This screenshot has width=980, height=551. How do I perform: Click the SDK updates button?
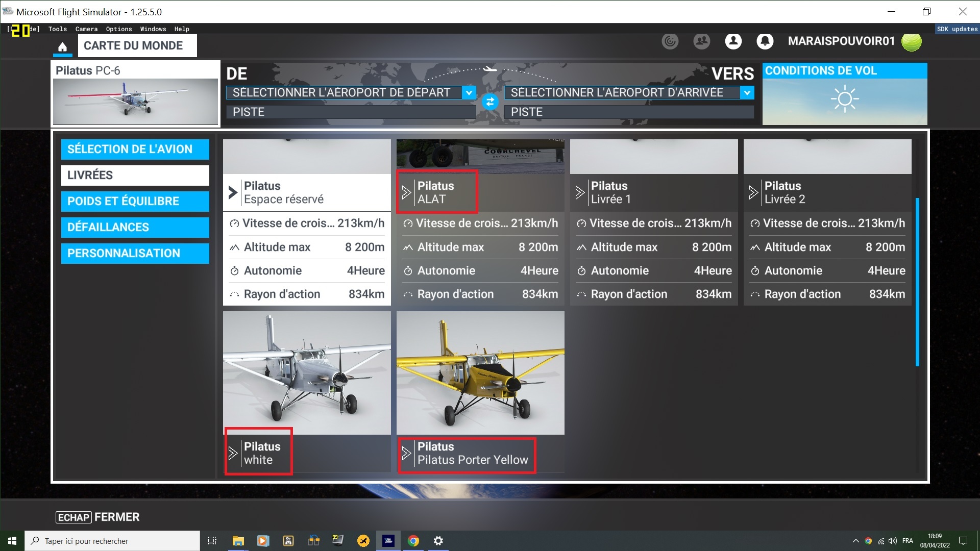click(x=957, y=29)
